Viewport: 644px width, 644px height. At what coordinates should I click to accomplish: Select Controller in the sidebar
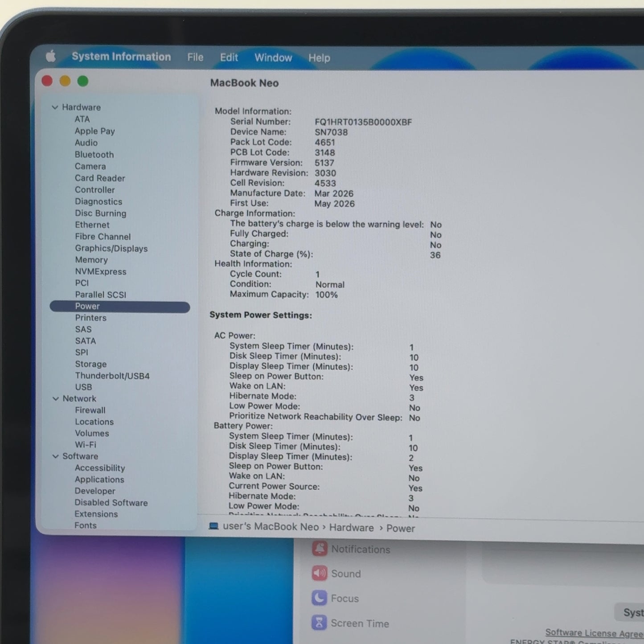[94, 189]
